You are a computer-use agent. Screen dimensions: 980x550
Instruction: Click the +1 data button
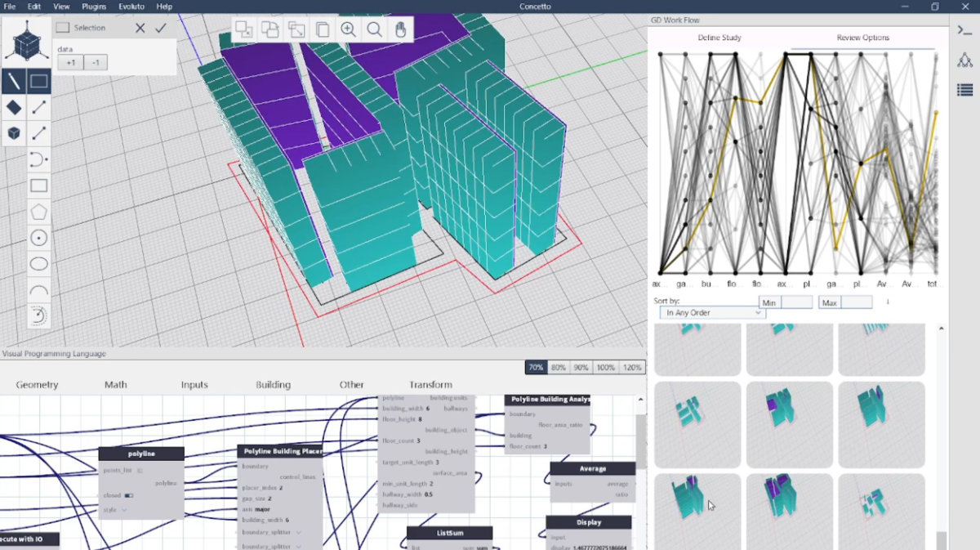tap(70, 63)
